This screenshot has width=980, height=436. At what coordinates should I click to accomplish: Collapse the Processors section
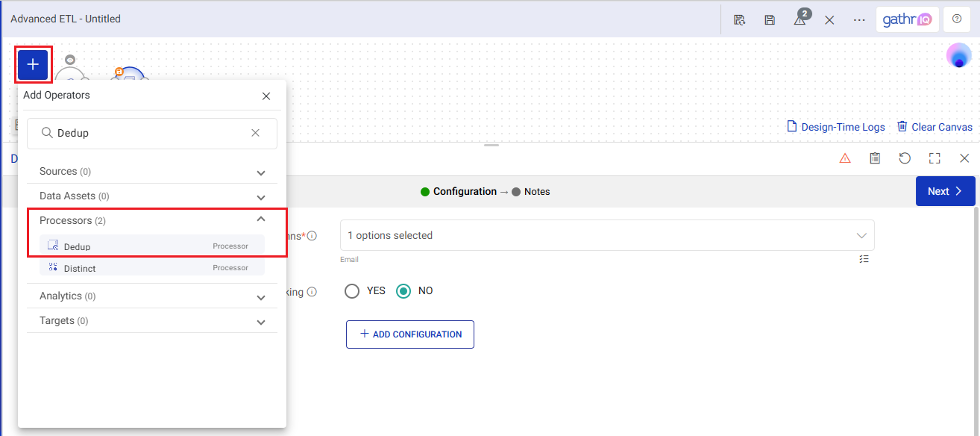point(261,219)
